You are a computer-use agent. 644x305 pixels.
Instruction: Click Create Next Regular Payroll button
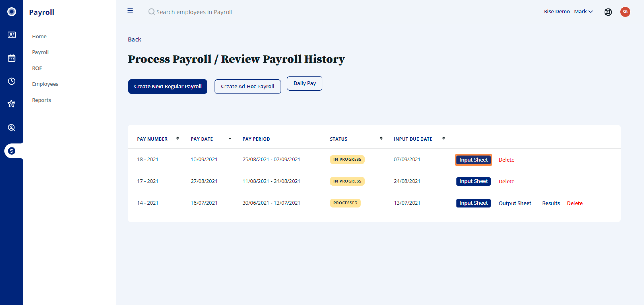click(x=168, y=87)
